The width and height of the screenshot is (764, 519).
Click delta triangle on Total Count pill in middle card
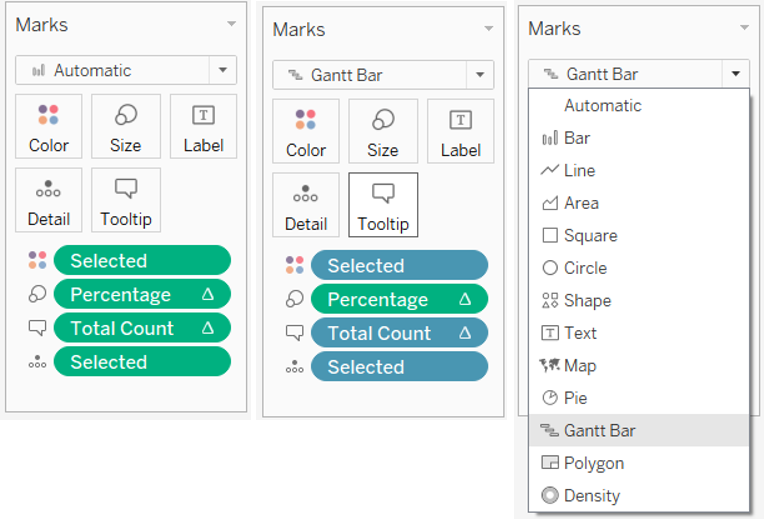point(465,332)
